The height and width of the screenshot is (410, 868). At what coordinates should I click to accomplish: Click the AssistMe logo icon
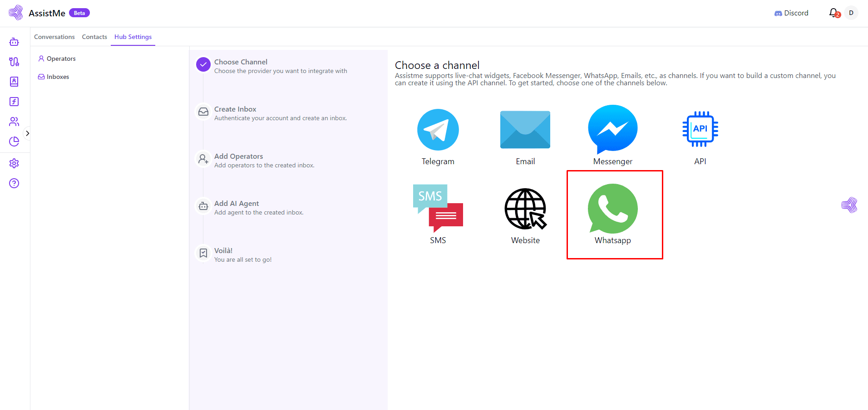16,13
